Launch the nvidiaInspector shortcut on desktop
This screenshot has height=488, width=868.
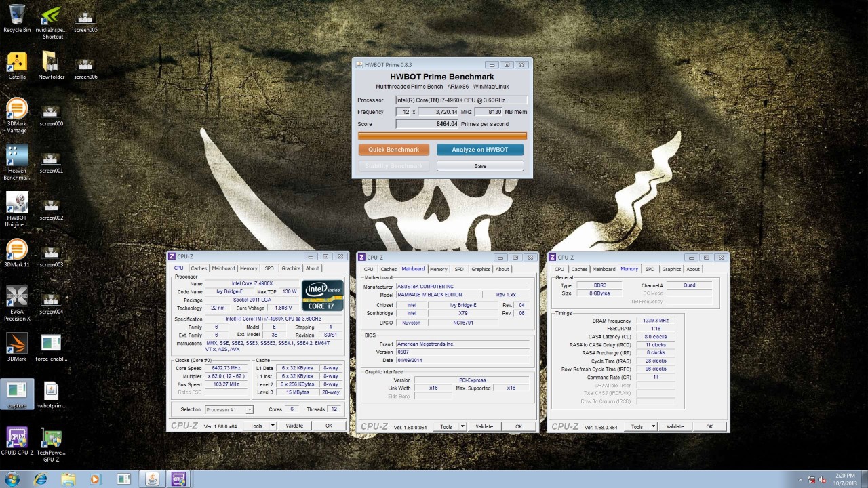pyautogui.click(x=51, y=22)
